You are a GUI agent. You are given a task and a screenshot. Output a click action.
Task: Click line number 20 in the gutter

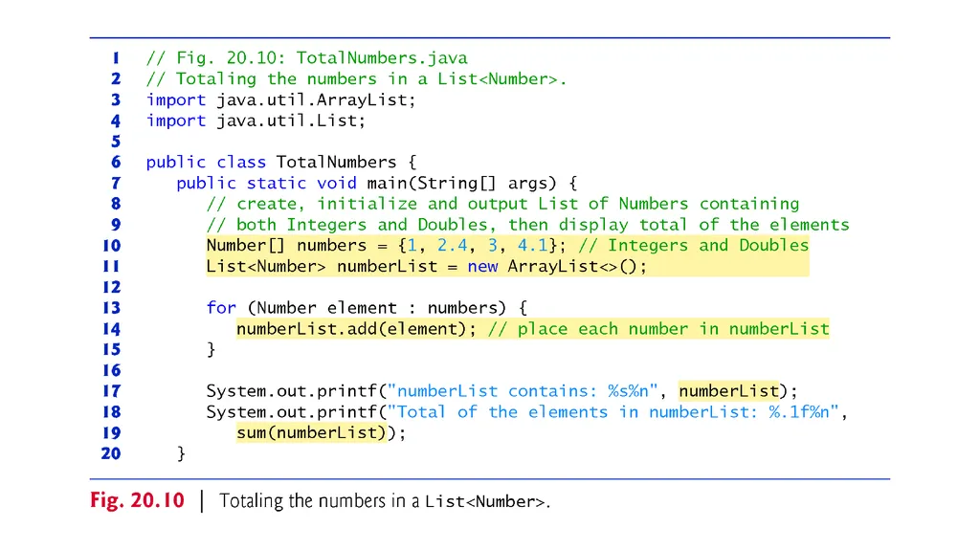click(x=111, y=453)
